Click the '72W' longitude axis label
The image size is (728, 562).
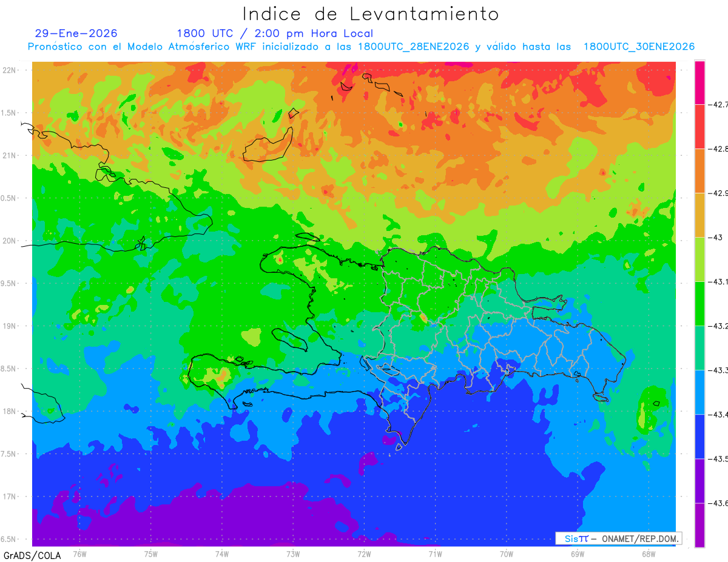point(364,554)
